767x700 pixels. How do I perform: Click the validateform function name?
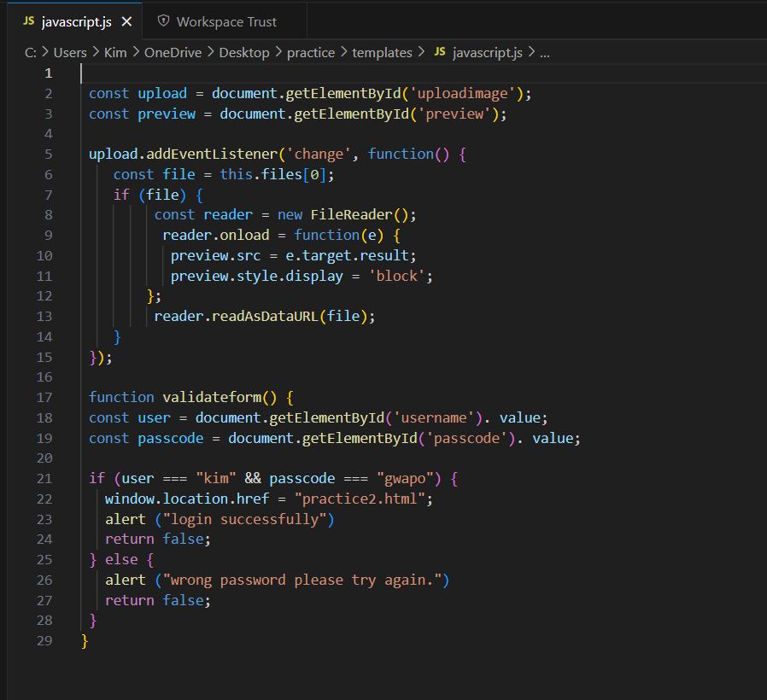212,398
